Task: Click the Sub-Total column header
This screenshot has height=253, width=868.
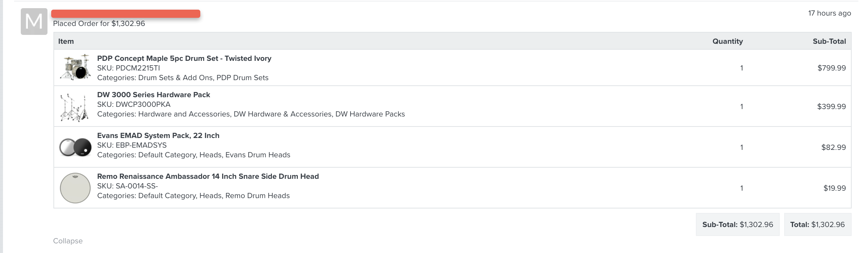Action: (829, 41)
